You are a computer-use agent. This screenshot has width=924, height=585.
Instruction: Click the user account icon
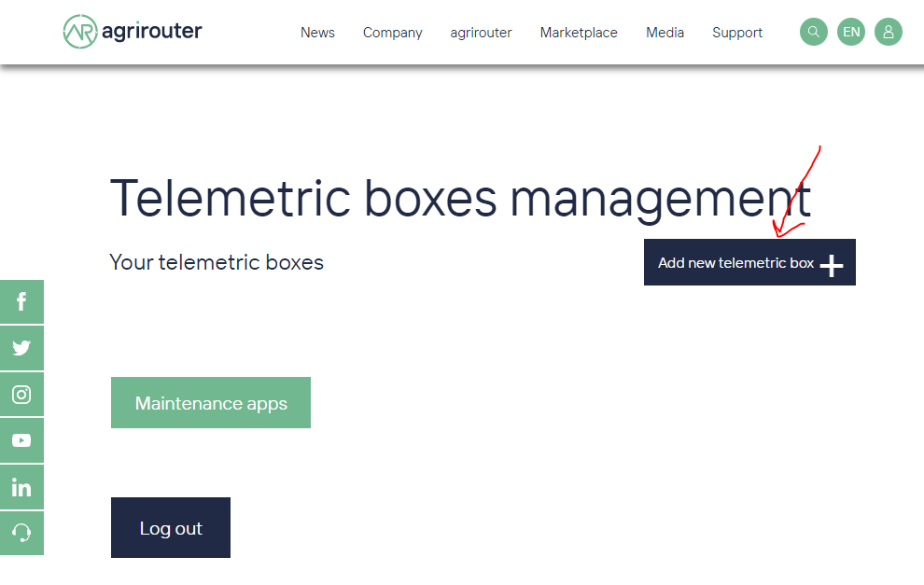[x=888, y=32]
